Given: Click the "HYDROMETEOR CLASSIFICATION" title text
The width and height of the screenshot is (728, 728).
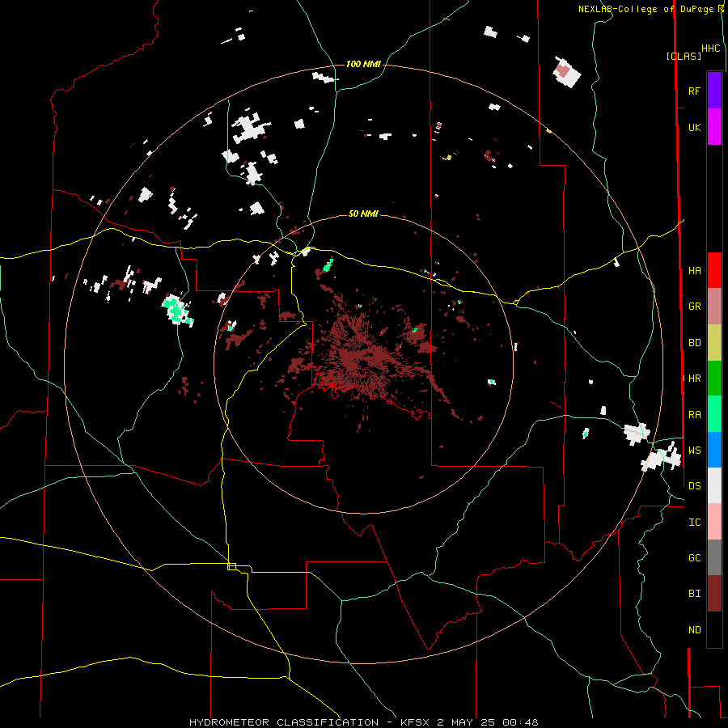Looking at the screenshot, I should point(284,722).
